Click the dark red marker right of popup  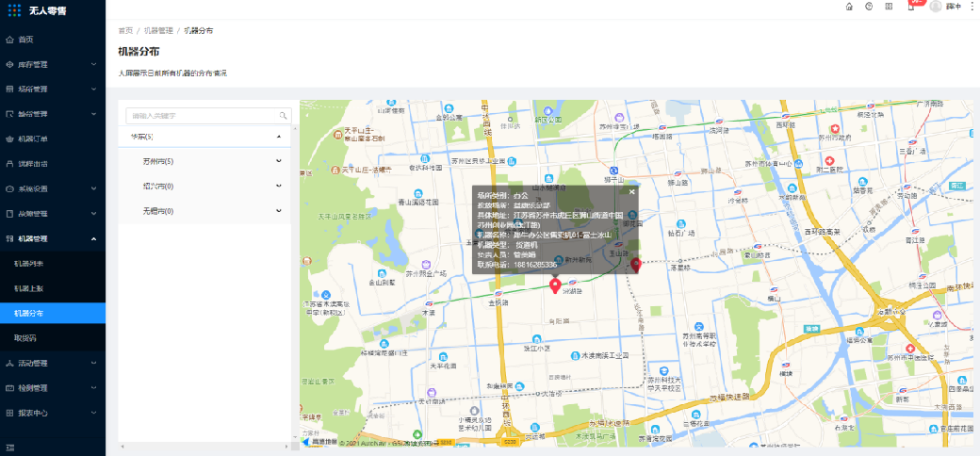[636, 265]
